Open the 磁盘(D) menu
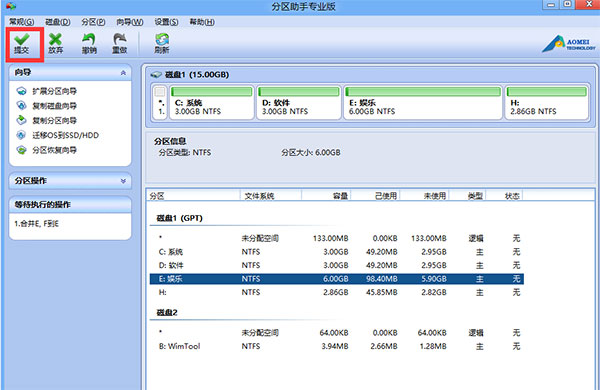Image resolution: width=600 pixels, height=390 pixels. pyautogui.click(x=58, y=22)
